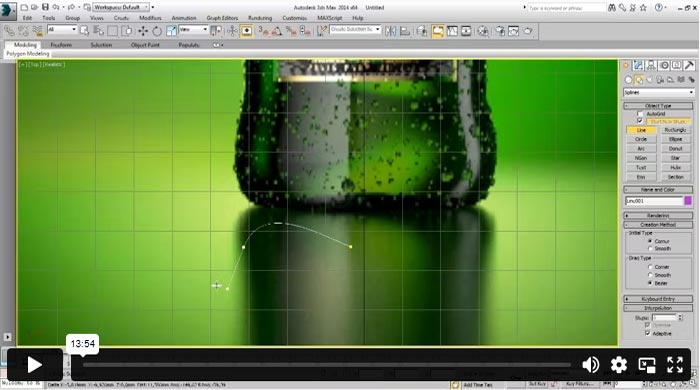This screenshot has width=700, height=390.
Task: Click the Render Production teapot icon
Action: [x=529, y=31]
